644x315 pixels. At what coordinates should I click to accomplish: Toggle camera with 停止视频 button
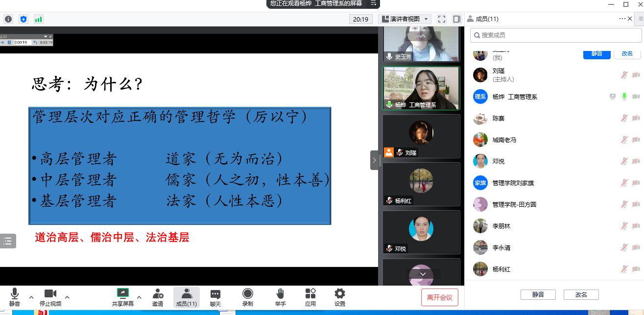pyautogui.click(x=50, y=297)
